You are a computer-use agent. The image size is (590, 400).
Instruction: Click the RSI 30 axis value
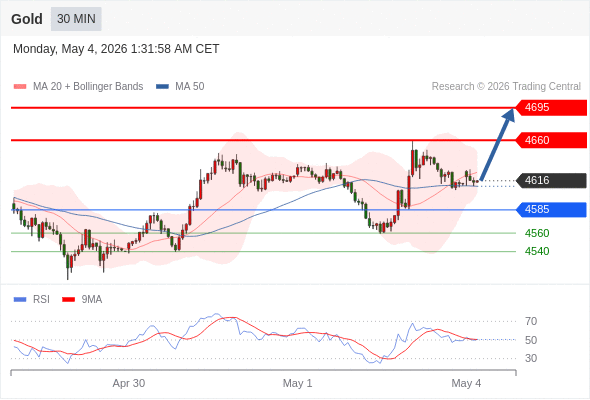tap(531, 358)
